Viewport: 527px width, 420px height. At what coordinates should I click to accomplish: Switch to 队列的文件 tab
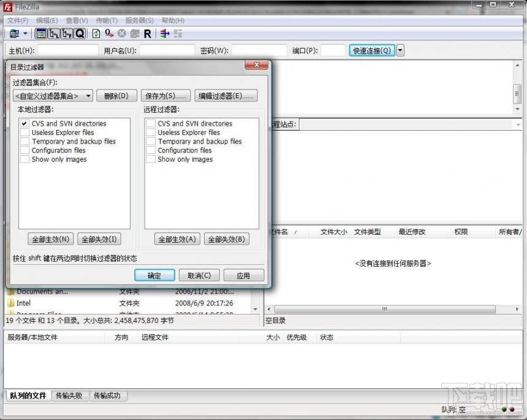[x=28, y=395]
